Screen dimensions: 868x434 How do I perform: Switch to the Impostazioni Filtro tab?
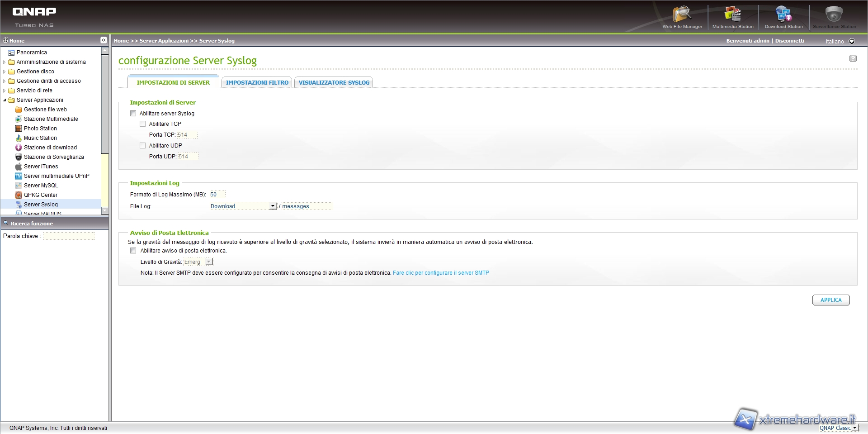coord(257,82)
